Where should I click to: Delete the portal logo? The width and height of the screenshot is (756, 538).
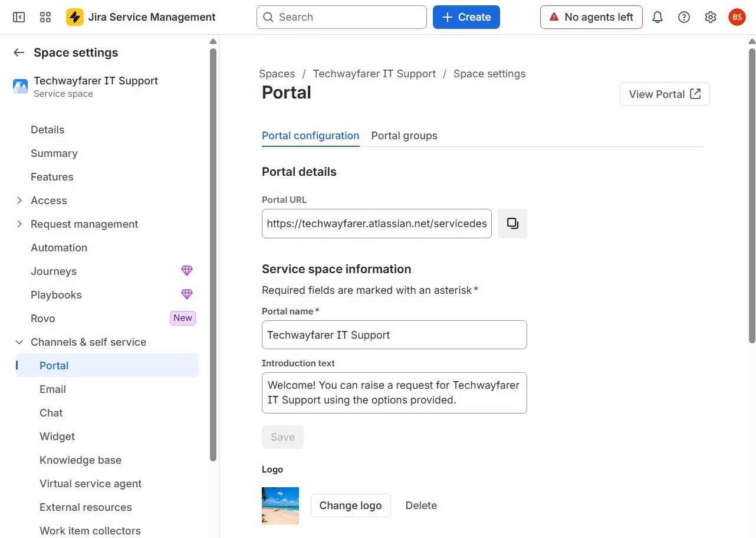[x=421, y=506]
